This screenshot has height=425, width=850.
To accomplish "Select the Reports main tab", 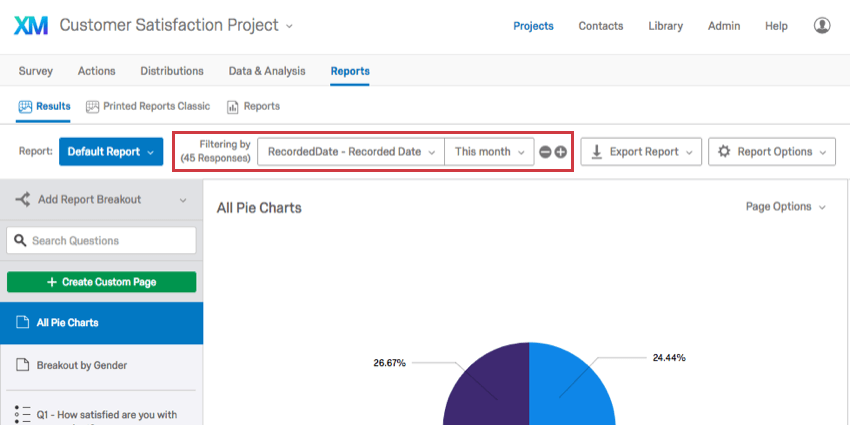I will click(x=350, y=71).
